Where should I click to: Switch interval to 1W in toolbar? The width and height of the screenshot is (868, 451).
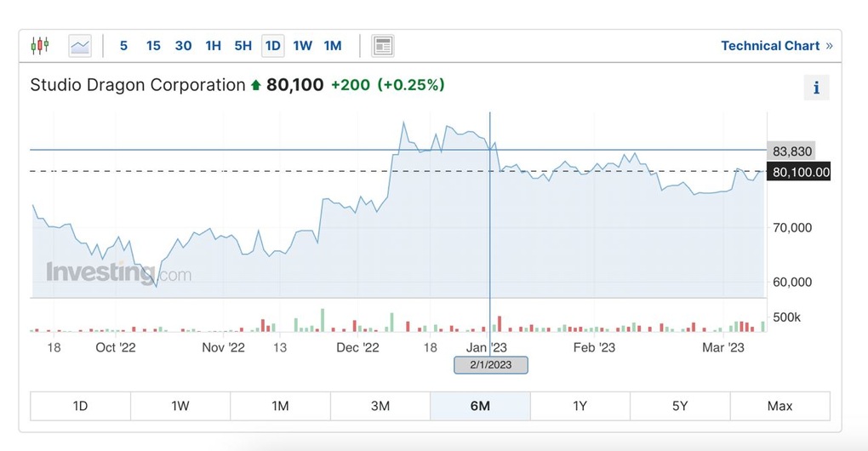tap(302, 46)
